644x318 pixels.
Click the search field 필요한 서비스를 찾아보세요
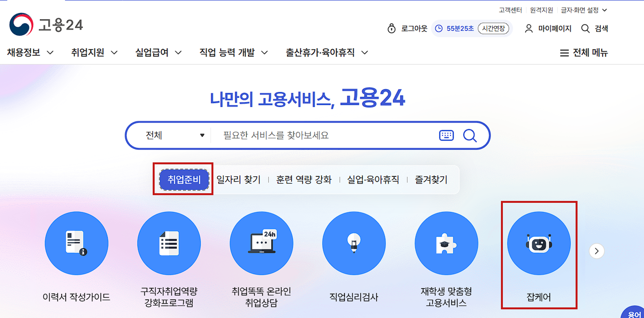tap(323, 135)
